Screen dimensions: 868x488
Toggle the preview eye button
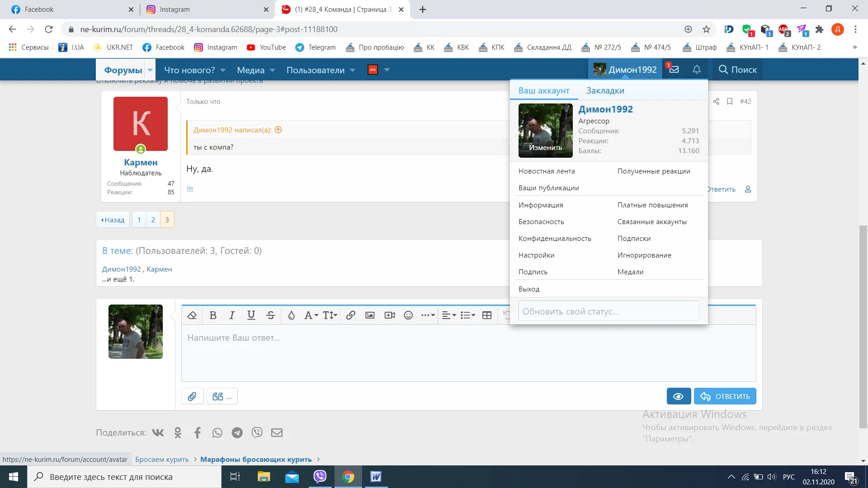coord(678,396)
